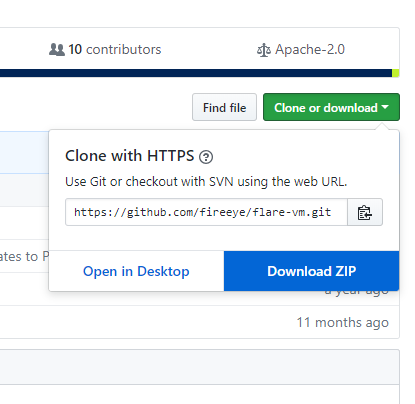The width and height of the screenshot is (415, 404).
Task: Open the Apache-2.0 license link
Action: click(x=310, y=50)
